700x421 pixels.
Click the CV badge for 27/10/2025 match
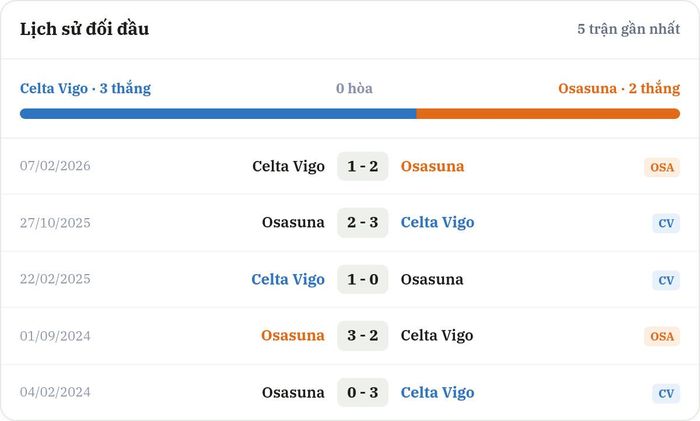pos(666,223)
